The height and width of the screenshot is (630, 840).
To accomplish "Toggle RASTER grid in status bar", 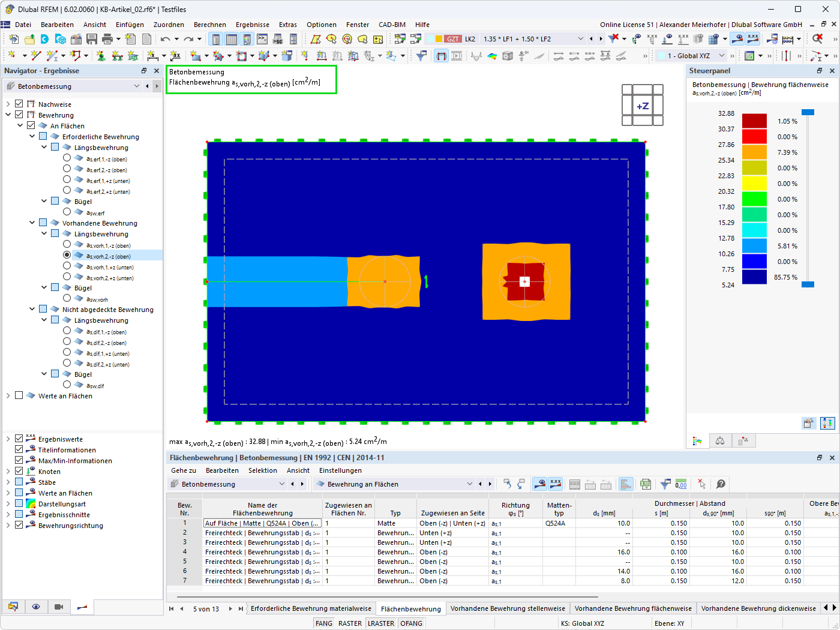I will click(x=350, y=623).
